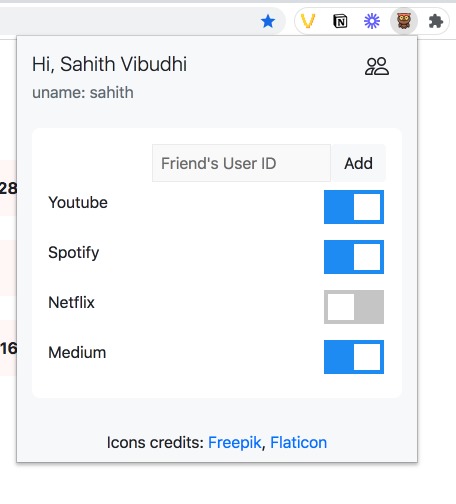Focus the Friend's User ID field
The image size is (456, 504).
(241, 163)
